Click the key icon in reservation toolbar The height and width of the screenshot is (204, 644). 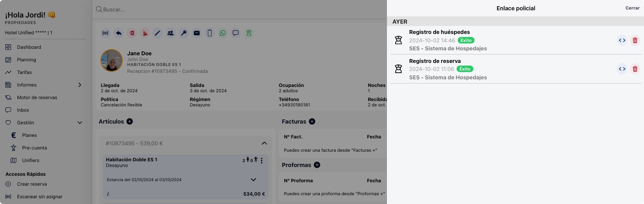pyautogui.click(x=184, y=33)
